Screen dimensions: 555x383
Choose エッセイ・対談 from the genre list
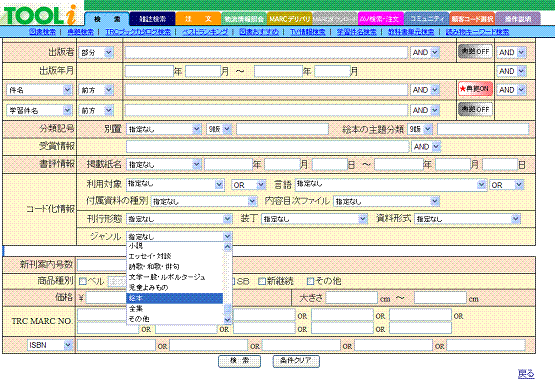pos(174,256)
